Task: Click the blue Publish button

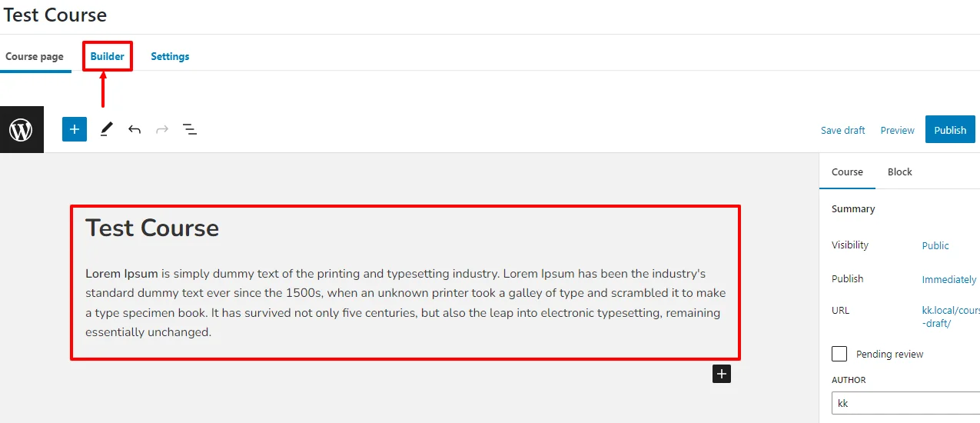Action: click(x=950, y=130)
